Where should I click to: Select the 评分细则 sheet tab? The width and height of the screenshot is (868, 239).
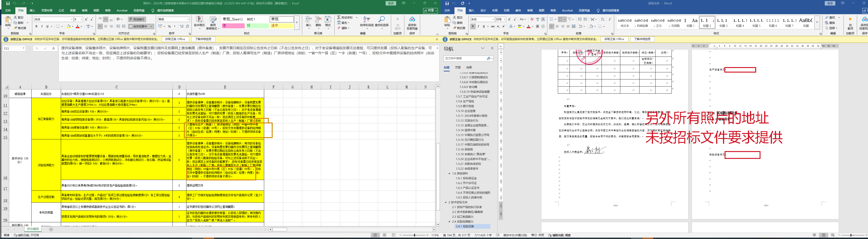click(33, 229)
